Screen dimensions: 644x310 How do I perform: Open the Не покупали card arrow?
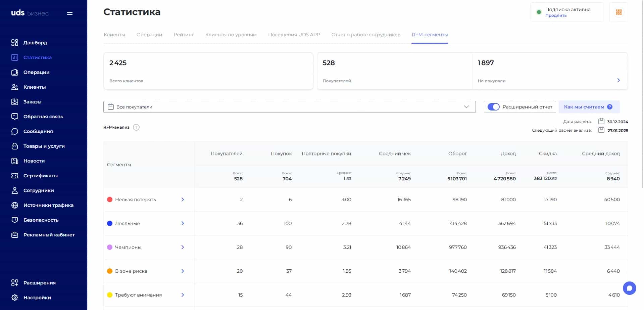[x=618, y=80]
